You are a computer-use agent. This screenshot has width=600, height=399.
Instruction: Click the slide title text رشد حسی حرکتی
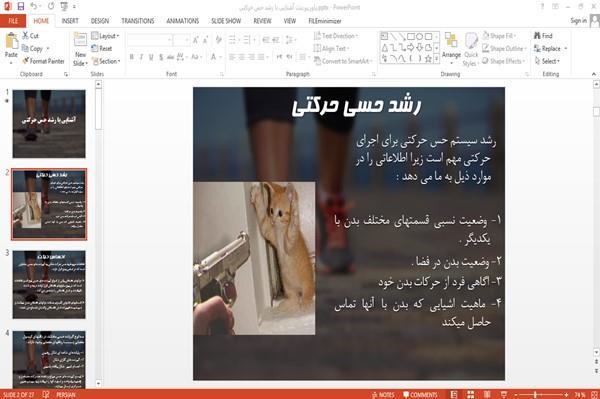pos(356,106)
